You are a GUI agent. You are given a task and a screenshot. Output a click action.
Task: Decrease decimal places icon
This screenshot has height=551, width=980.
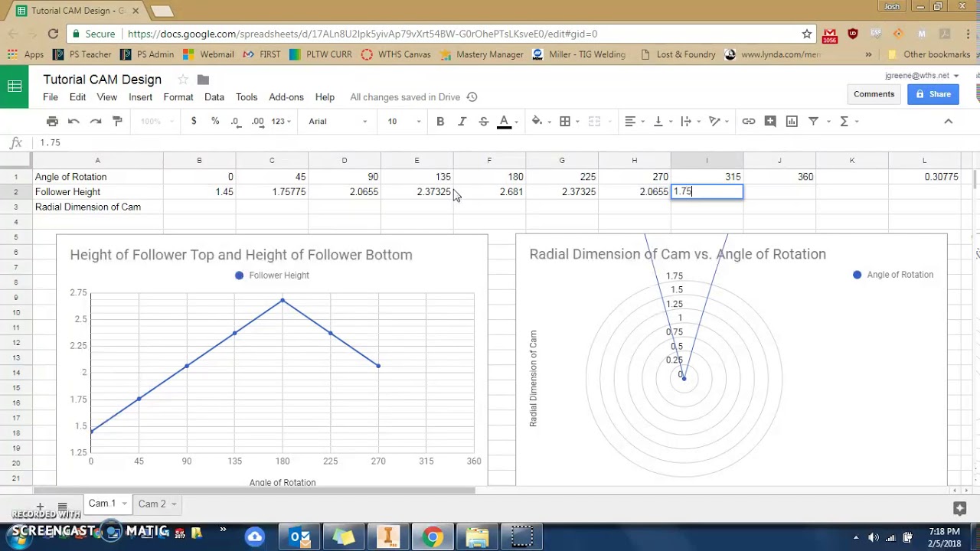point(236,121)
